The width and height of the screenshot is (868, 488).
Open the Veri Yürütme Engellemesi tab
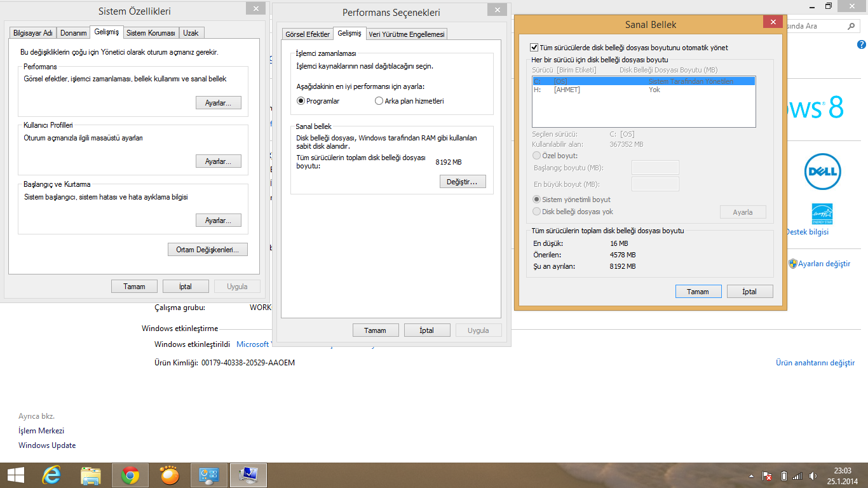[407, 34]
